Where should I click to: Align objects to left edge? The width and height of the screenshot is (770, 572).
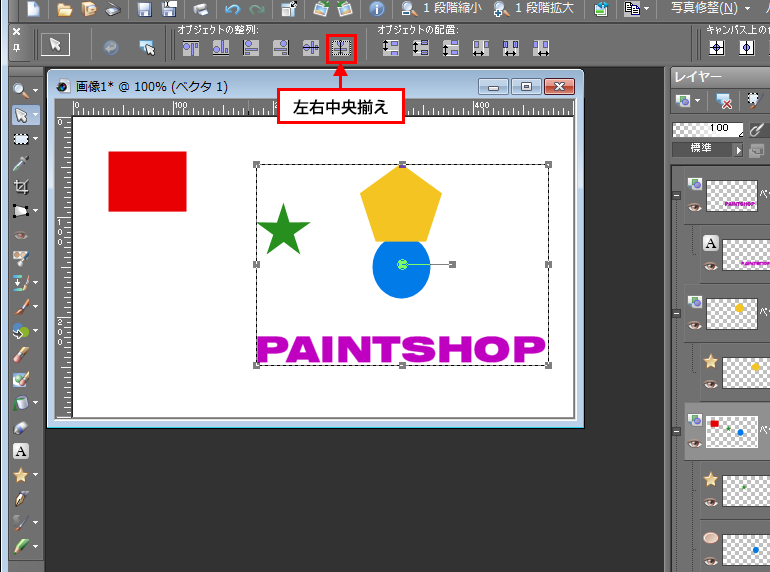251,48
